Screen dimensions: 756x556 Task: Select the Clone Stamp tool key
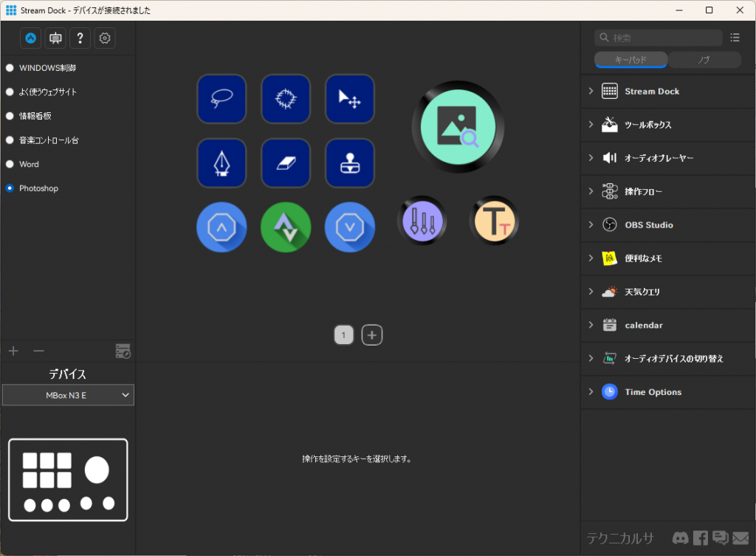[x=349, y=163]
